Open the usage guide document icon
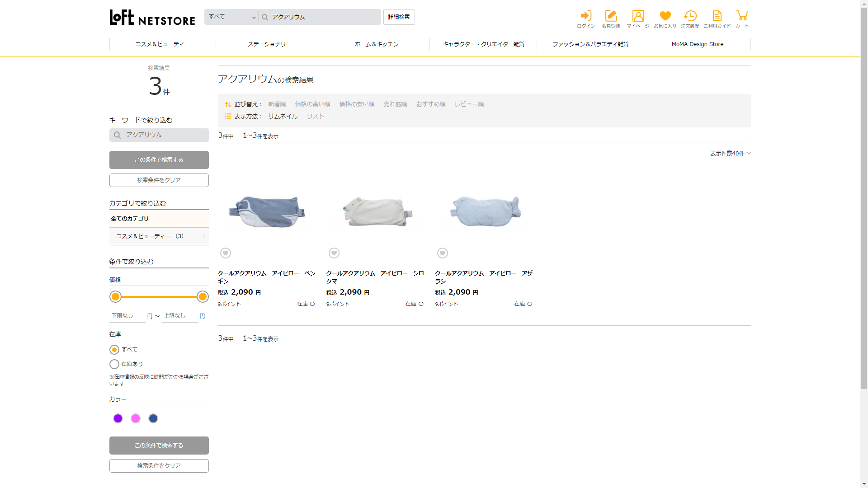The width and height of the screenshot is (868, 488). pyautogui.click(x=717, y=16)
